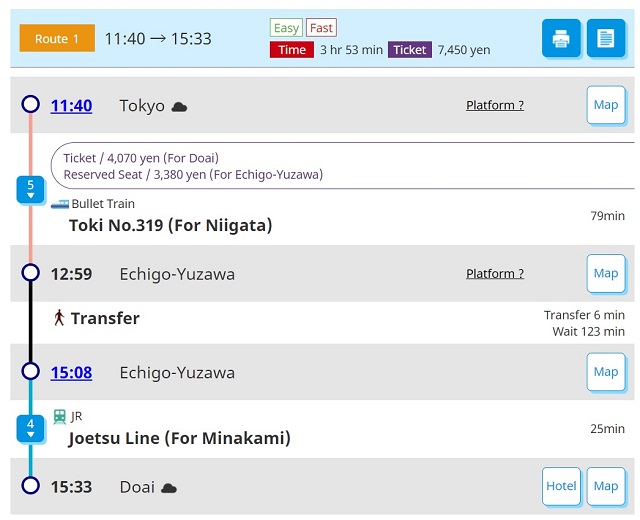Click the '7,450 yen' total fare
This screenshot has height=520, width=640.
(x=464, y=50)
